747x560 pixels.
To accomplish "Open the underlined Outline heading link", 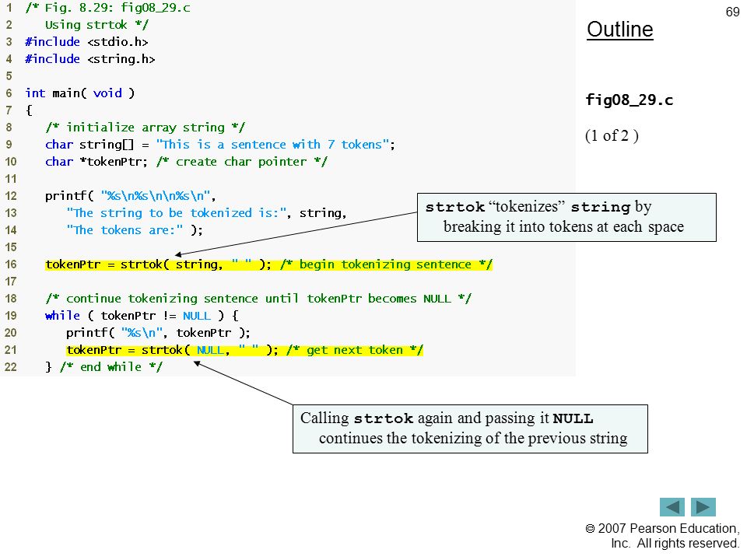I will 620,30.
